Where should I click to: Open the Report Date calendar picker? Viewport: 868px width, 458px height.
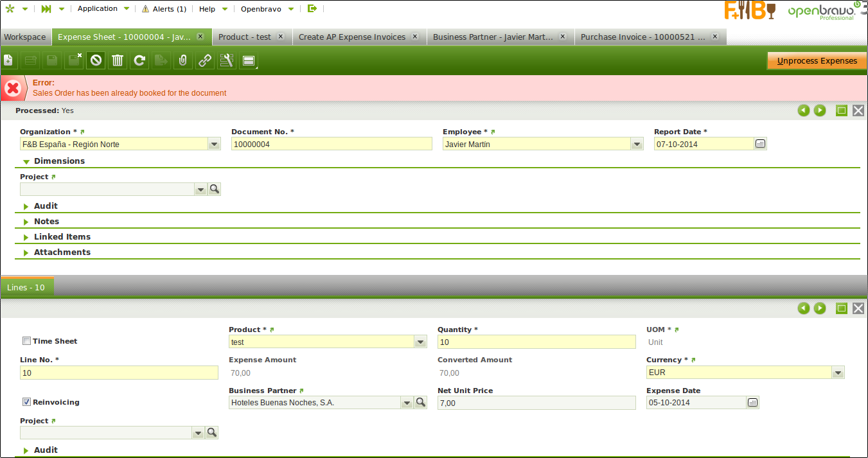point(761,144)
